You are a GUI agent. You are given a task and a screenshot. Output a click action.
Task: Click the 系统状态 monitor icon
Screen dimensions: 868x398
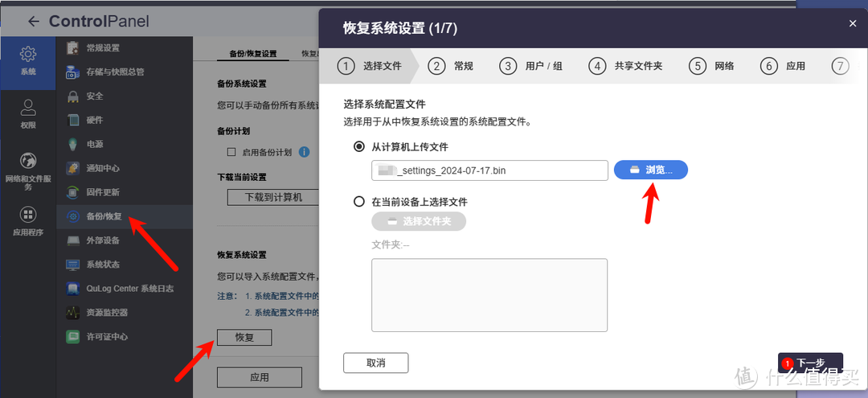73,265
